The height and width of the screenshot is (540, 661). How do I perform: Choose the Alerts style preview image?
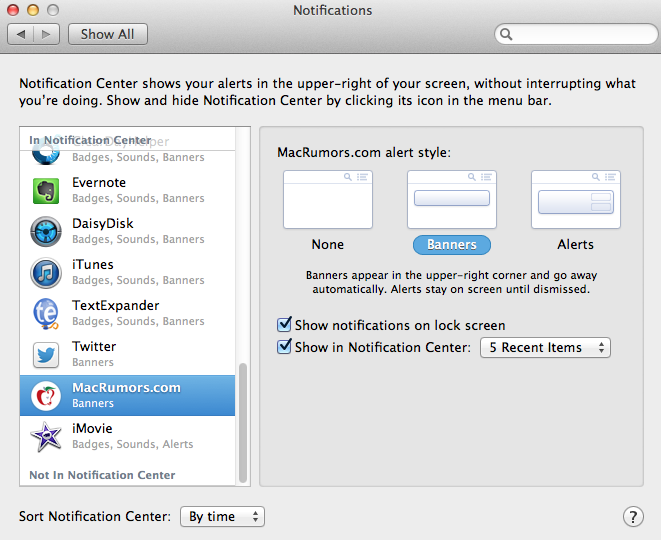pos(575,199)
